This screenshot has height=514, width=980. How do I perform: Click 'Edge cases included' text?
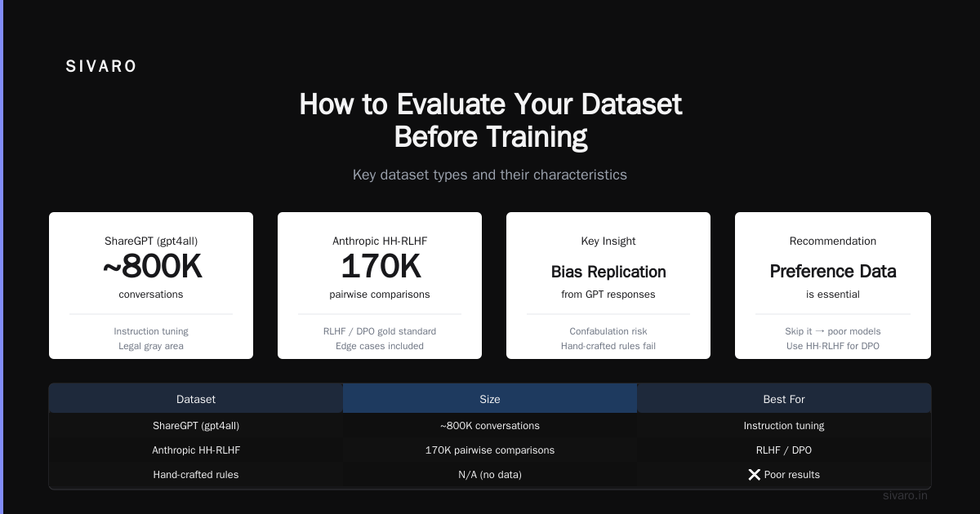[x=380, y=346]
